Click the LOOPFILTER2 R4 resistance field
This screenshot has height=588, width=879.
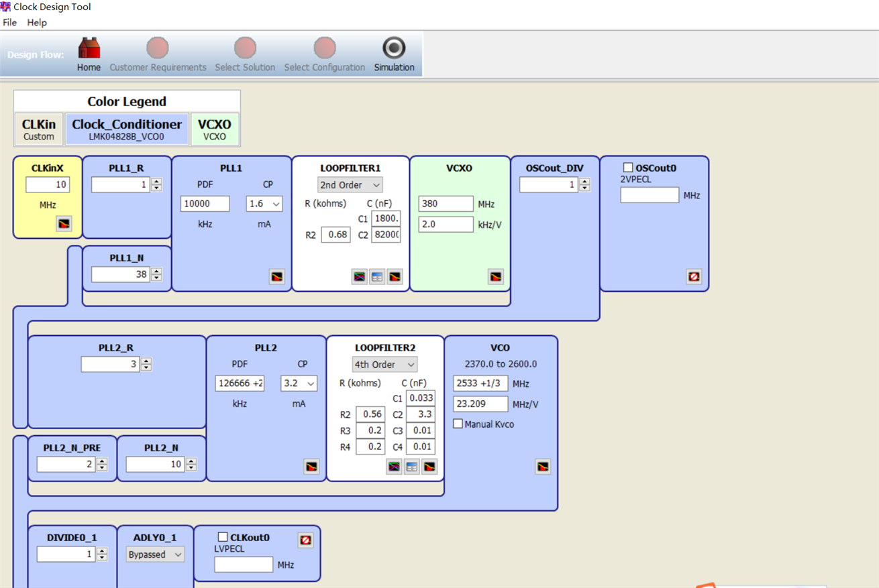click(x=370, y=447)
